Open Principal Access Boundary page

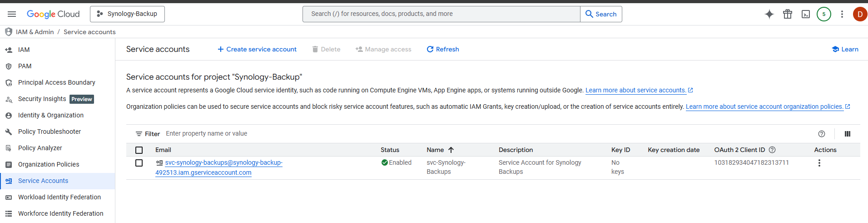point(57,82)
